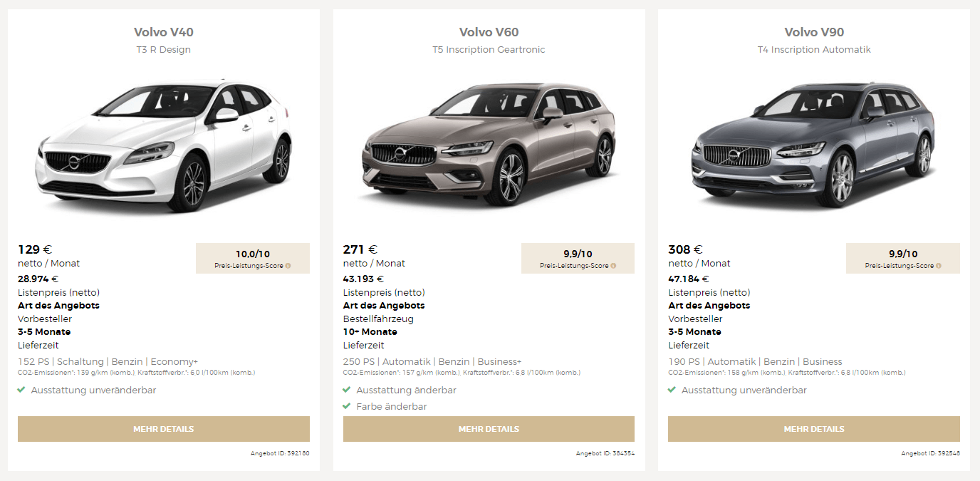
Task: Click info icon beside V40 Preis-Leistungs-Score
Action: 288,266
